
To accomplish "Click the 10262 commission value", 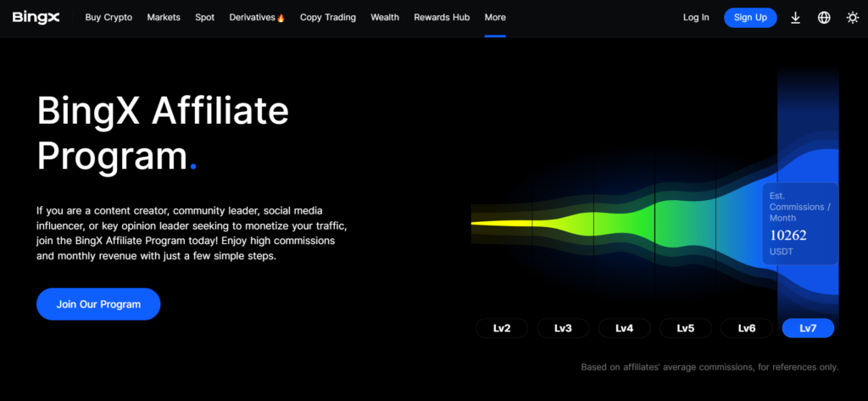I will click(787, 236).
